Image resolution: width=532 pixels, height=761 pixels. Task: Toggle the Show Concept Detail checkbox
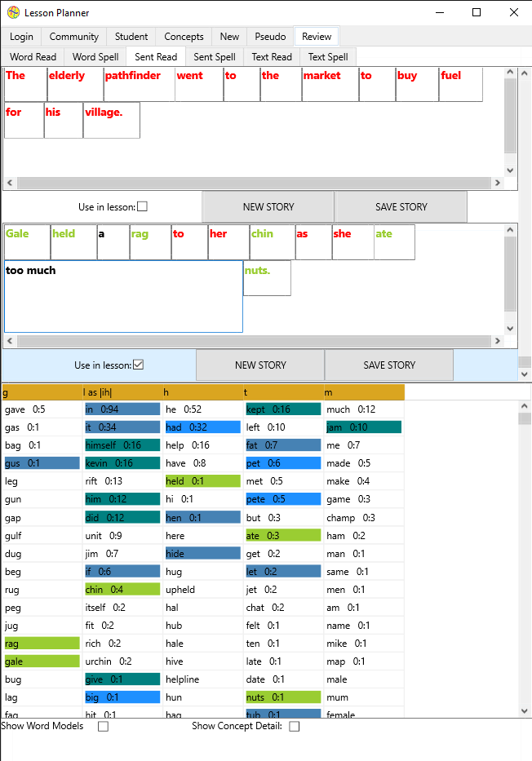pos(295,727)
